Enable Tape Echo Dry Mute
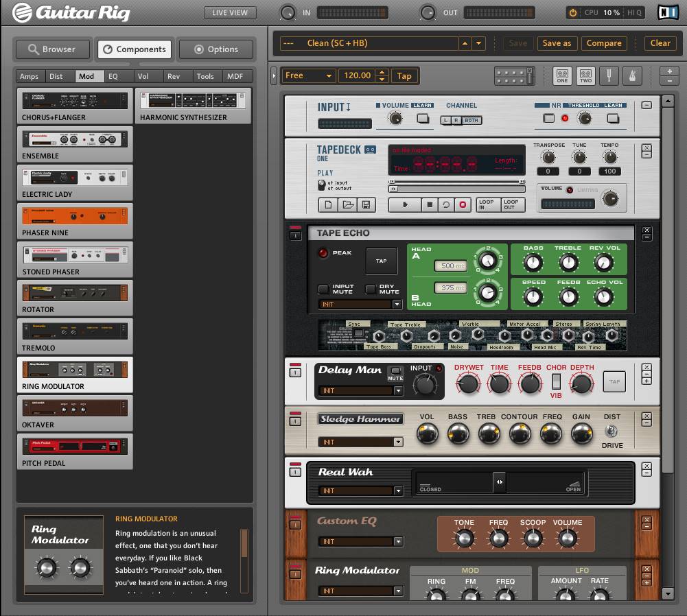 tap(370, 289)
